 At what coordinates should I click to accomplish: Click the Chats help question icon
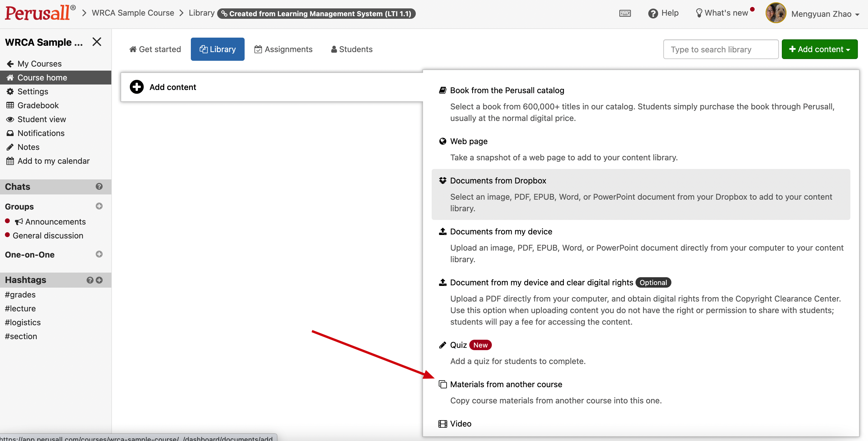tap(99, 186)
